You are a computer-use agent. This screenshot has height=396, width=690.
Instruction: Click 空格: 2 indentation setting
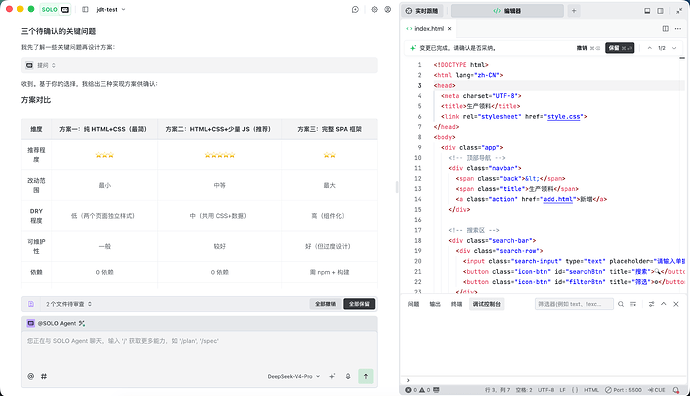524,390
